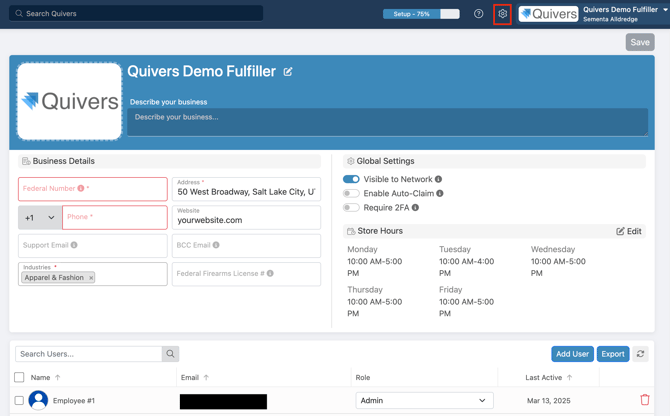Click the Quivers logo in header
The height and width of the screenshot is (416, 670).
click(549, 14)
